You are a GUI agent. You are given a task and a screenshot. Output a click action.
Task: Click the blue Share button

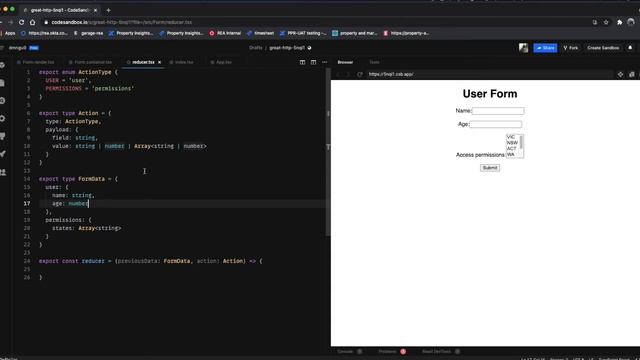click(545, 48)
